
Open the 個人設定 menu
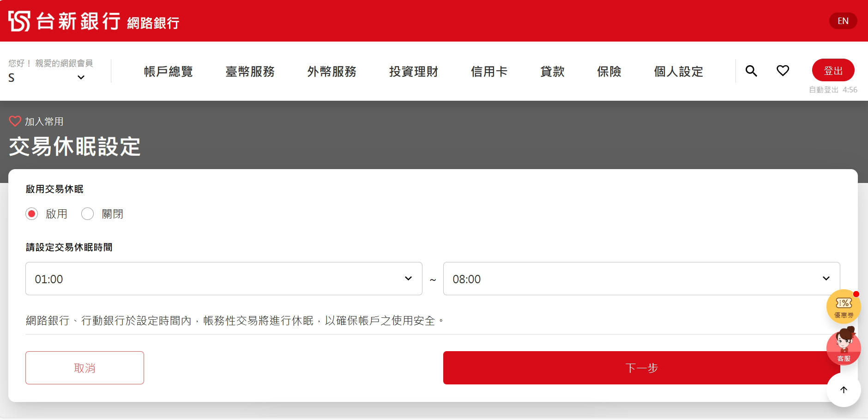678,72
